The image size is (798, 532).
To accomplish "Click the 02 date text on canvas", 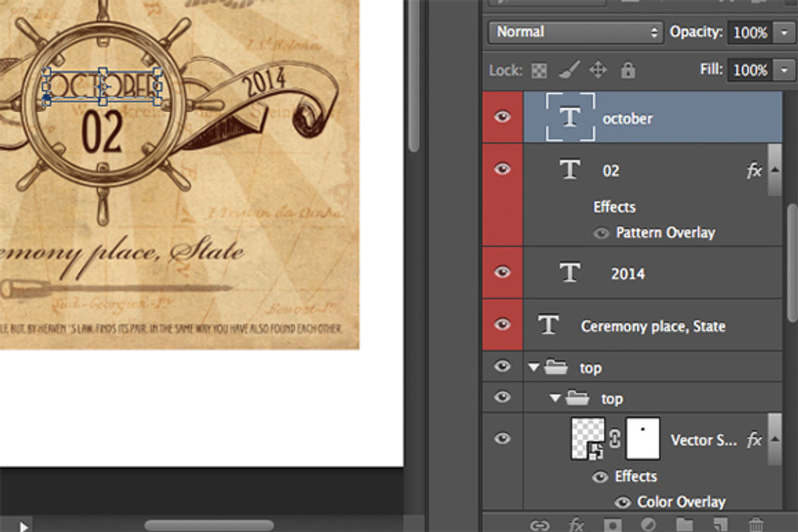I will [103, 131].
